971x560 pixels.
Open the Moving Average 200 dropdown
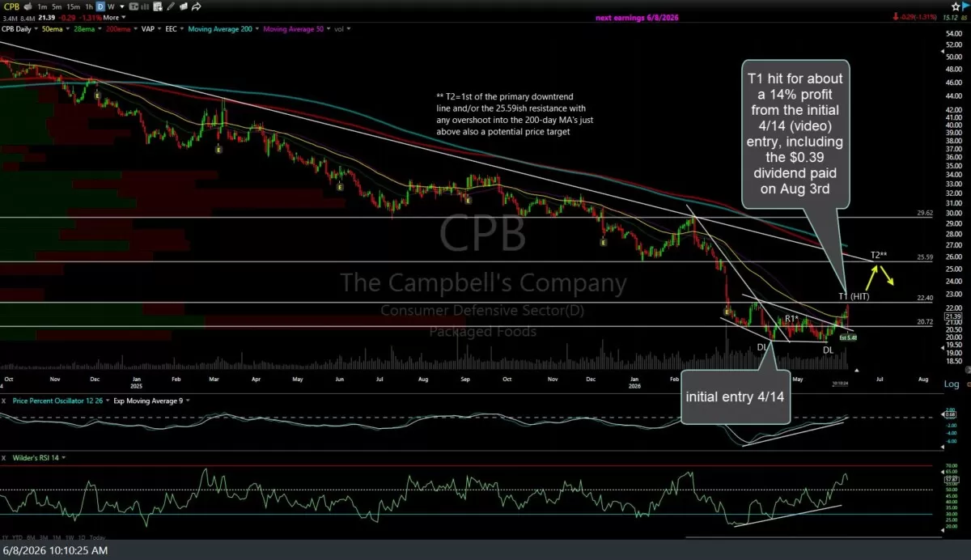223,29
